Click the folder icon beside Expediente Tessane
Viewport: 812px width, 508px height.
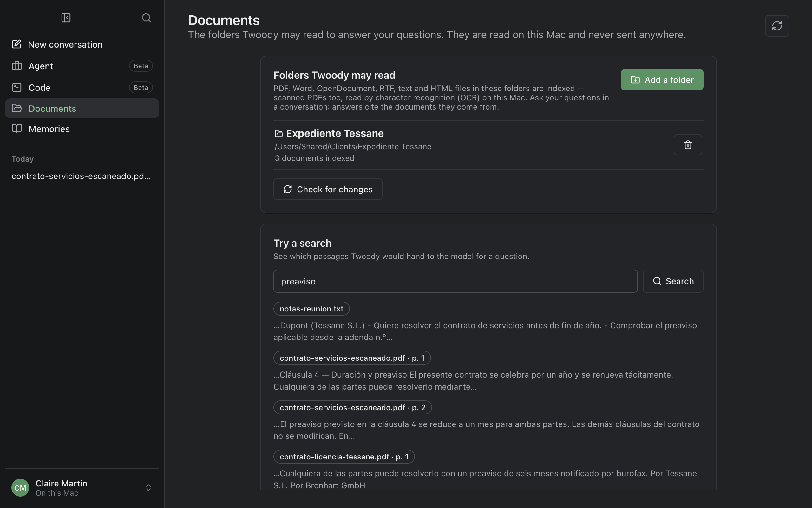pyautogui.click(x=279, y=134)
